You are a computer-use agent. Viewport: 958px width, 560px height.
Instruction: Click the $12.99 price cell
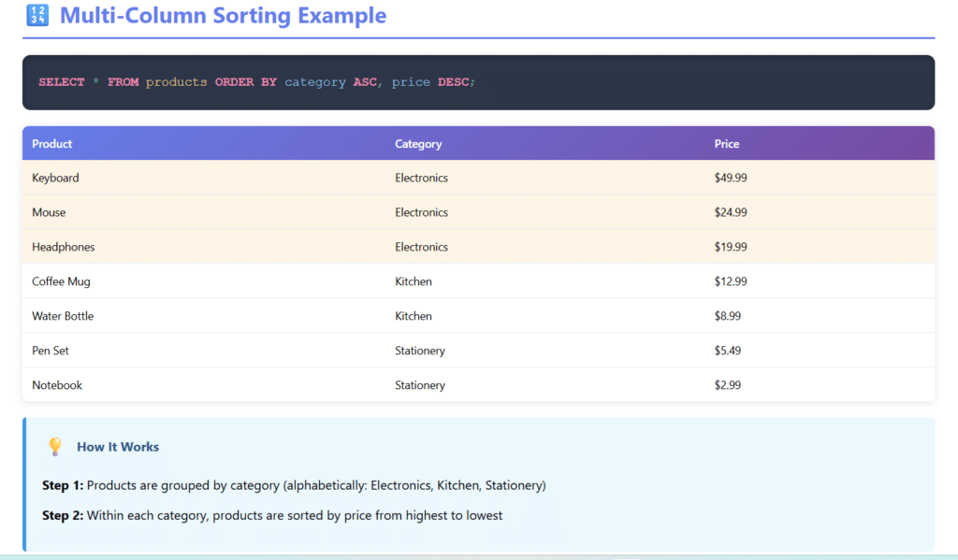pyautogui.click(x=731, y=281)
